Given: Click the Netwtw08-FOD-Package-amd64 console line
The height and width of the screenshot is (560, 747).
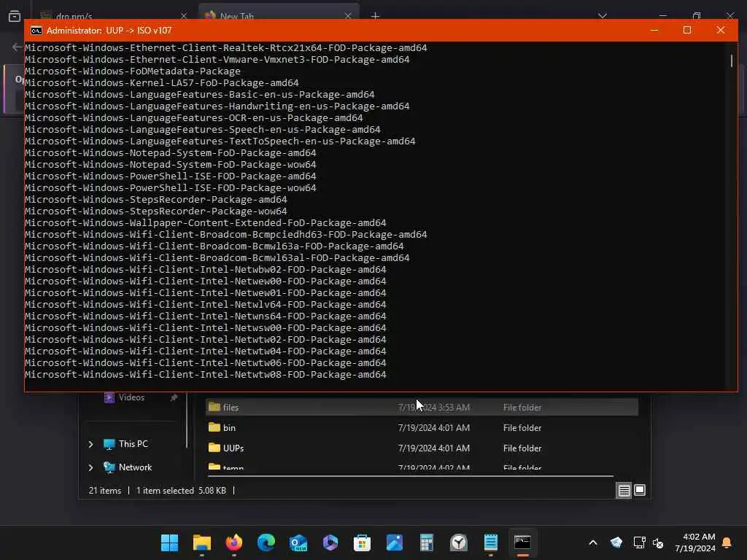Looking at the screenshot, I should tap(205, 374).
